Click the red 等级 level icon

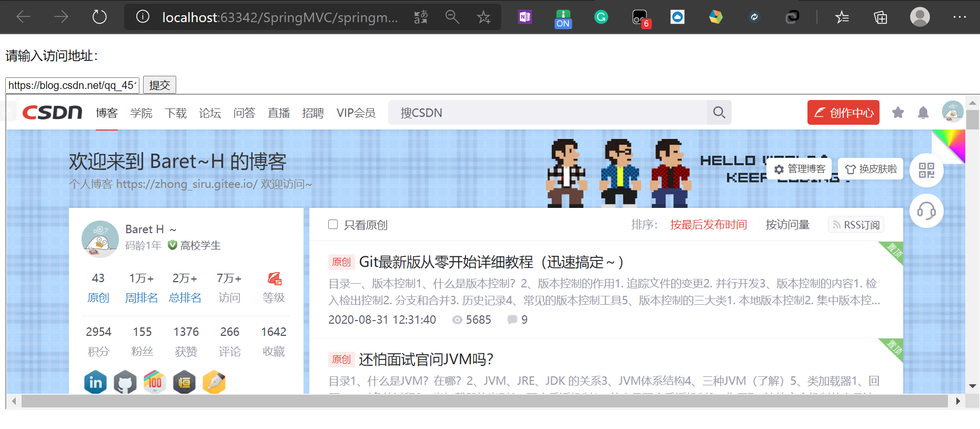(x=274, y=278)
